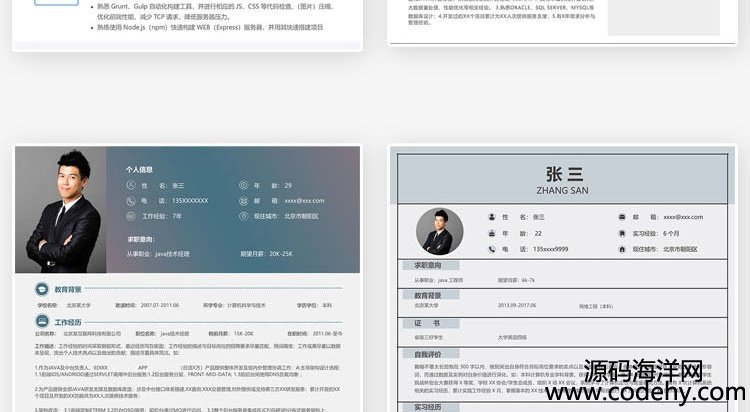Click the 姓名 person icon in 张三 resume
750x412 pixels.
pos(491,217)
